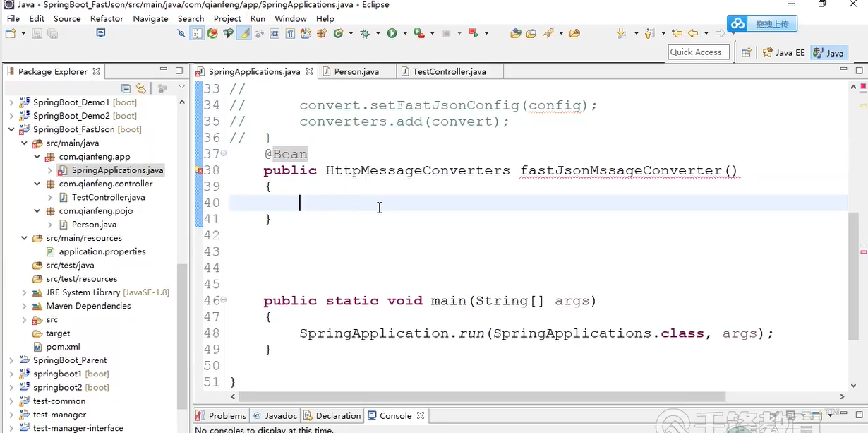
Task: Click the Run Last Tool (External Tools) icon
Action: [419, 33]
